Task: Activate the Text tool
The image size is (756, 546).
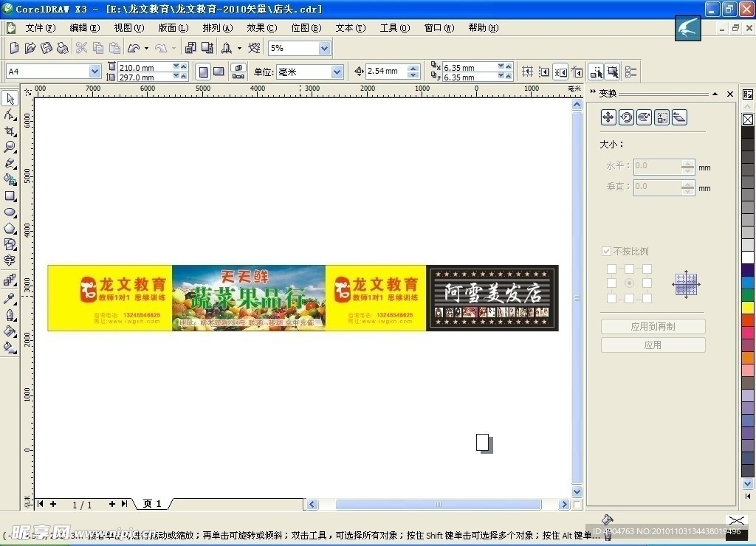Action: (10, 260)
